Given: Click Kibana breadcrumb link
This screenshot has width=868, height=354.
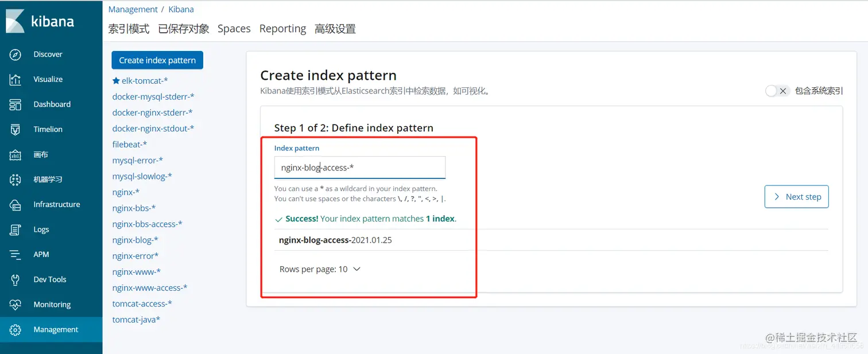Looking at the screenshot, I should click(x=181, y=9).
